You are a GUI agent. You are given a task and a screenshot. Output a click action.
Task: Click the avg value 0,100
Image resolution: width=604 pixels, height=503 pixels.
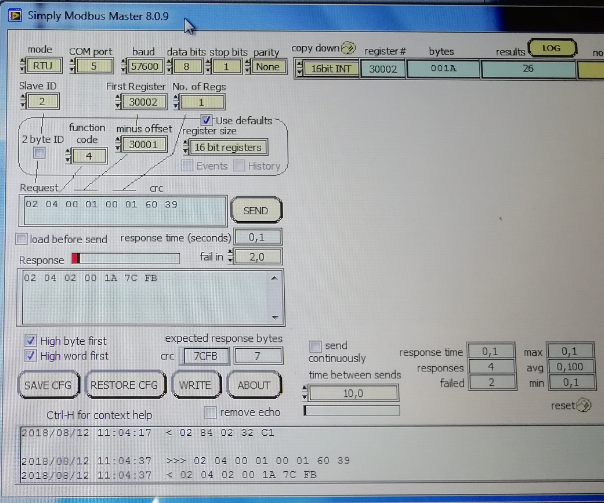(x=570, y=366)
